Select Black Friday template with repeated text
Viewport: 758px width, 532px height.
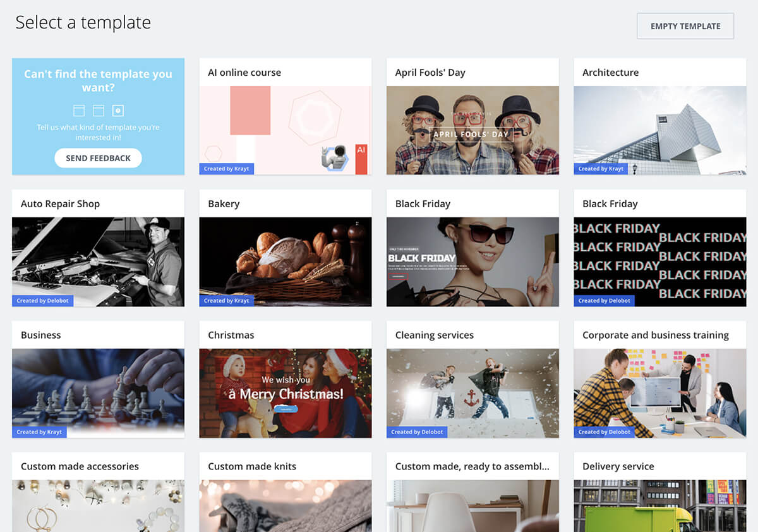[x=659, y=261]
